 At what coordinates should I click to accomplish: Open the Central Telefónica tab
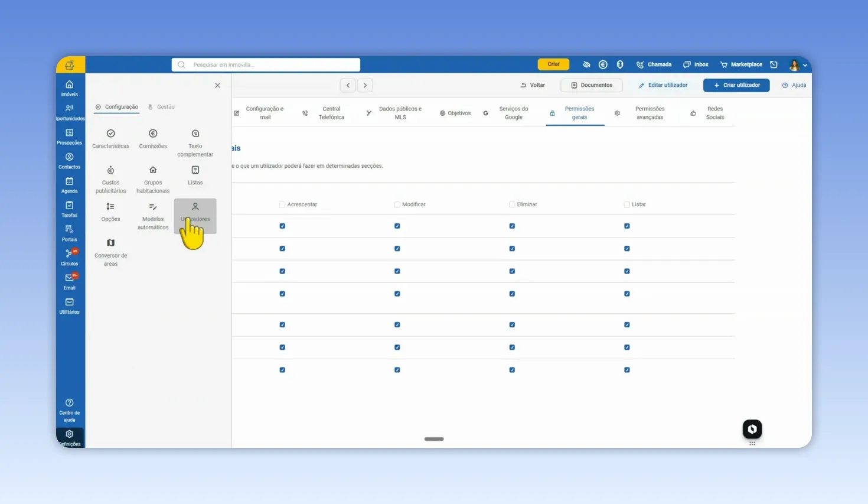[x=325, y=113]
